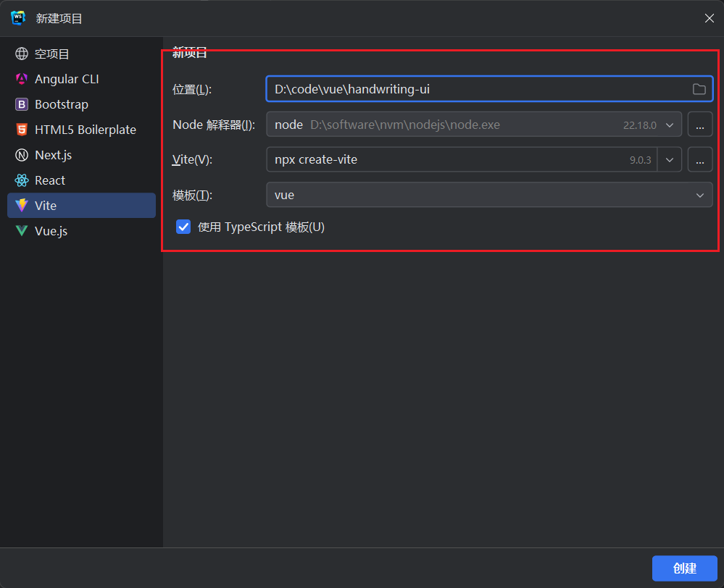Click the Node version 22.18.0 text
Screen dimensions: 724x588
tap(639, 125)
